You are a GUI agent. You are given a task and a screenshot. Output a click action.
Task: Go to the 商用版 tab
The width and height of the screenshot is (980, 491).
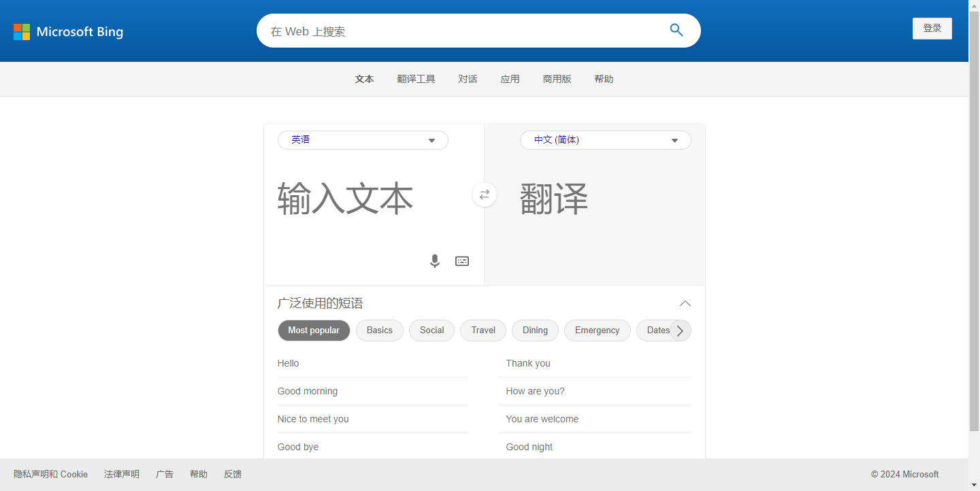557,79
